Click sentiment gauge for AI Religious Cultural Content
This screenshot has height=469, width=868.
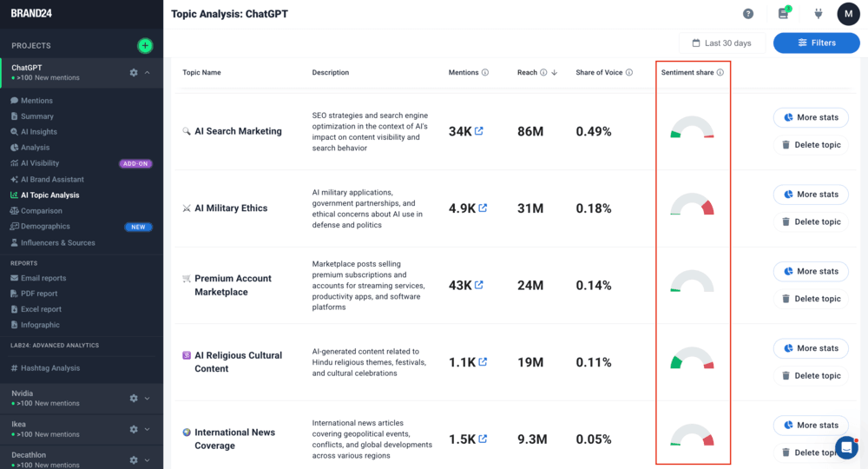[692, 359]
